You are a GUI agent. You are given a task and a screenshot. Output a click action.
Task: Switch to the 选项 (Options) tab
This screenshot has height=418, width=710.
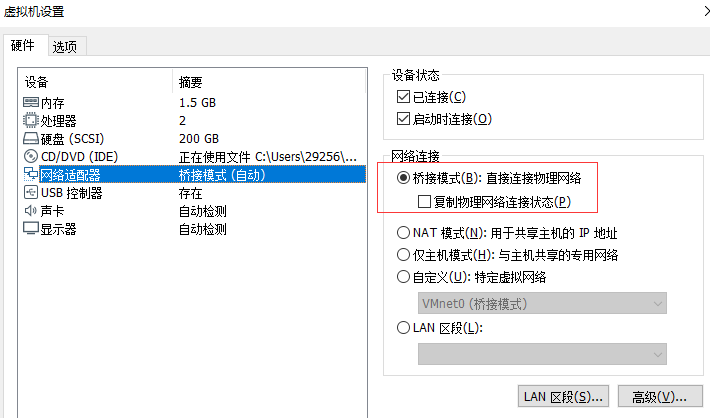point(65,46)
